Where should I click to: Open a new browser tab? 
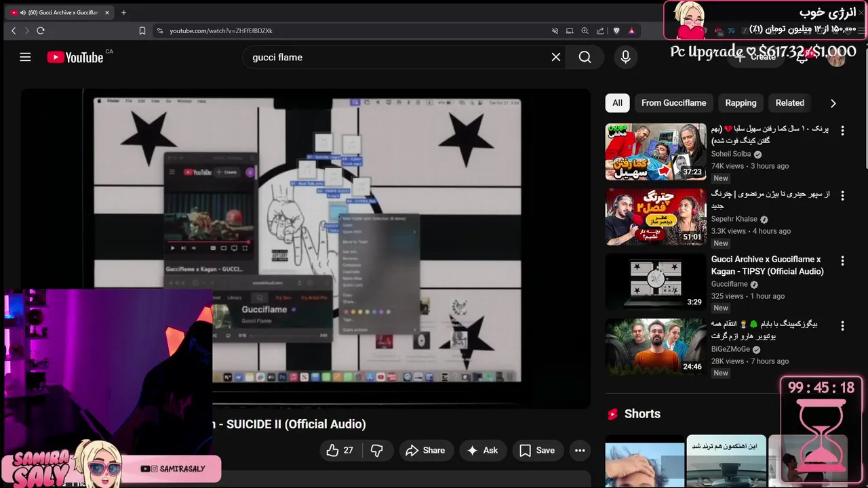coord(123,12)
